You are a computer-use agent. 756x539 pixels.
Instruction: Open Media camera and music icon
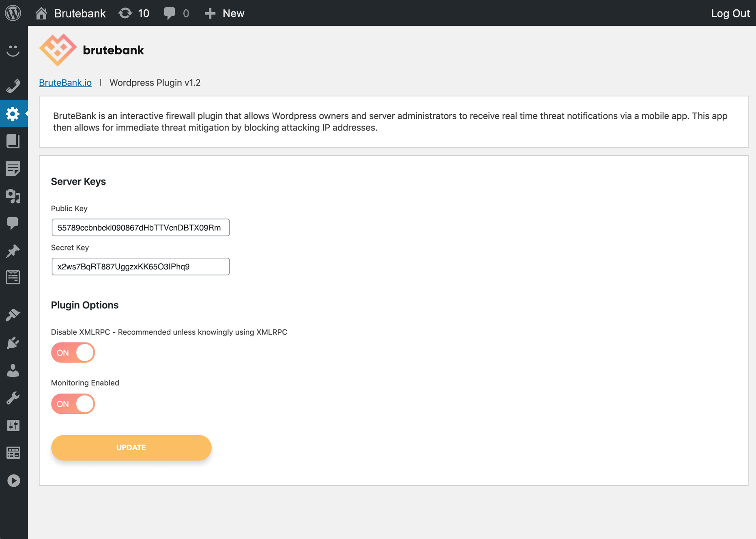point(13,196)
